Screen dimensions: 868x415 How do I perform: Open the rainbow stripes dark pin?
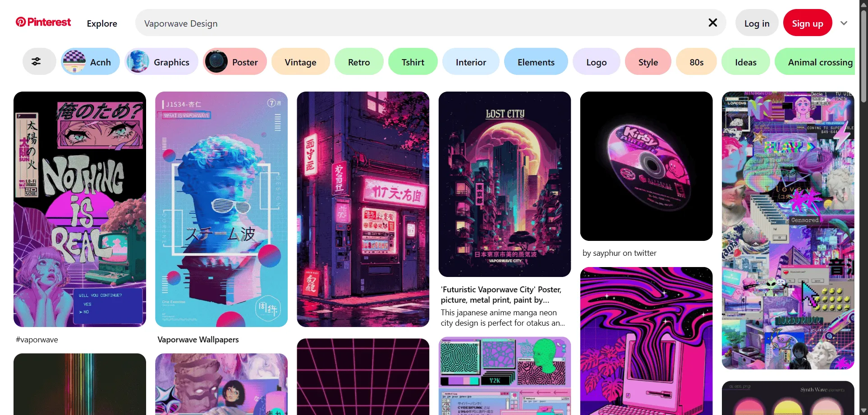[x=80, y=384]
